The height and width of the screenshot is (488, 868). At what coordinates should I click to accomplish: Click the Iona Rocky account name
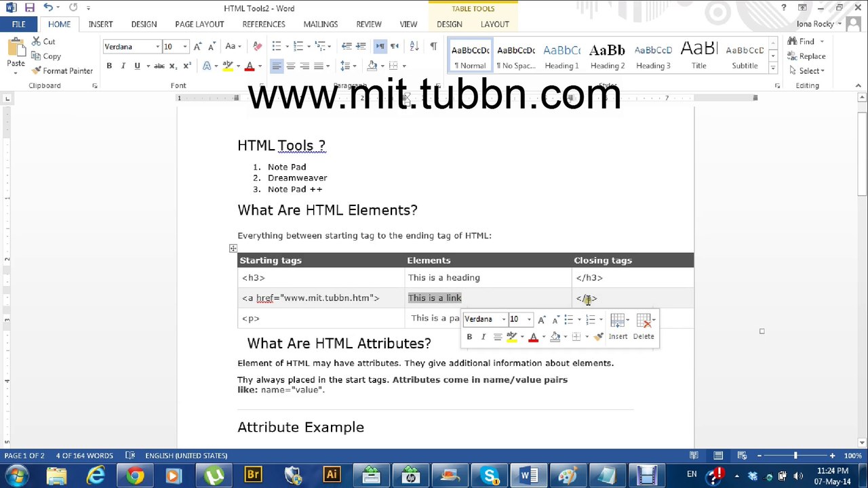(x=815, y=24)
